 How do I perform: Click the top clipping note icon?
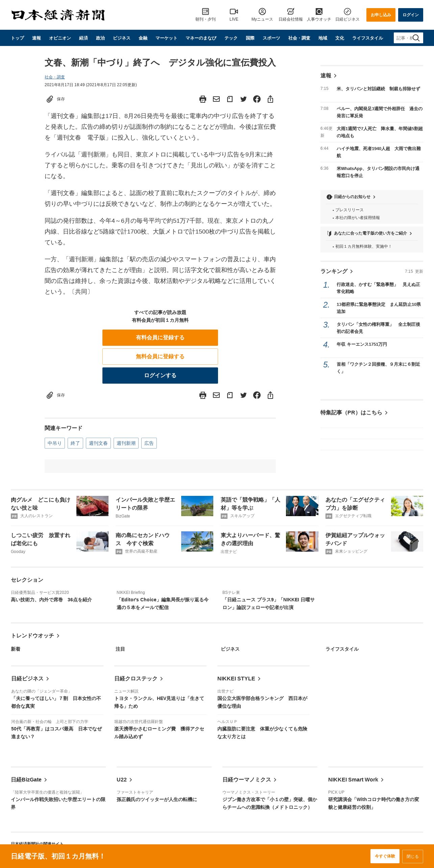230,99
